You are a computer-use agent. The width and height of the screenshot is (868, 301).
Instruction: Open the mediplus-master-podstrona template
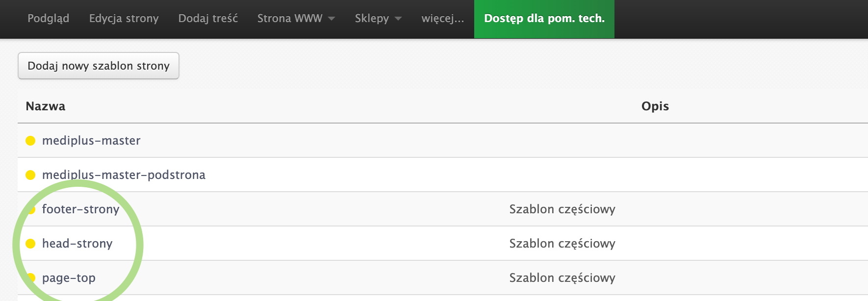[124, 175]
